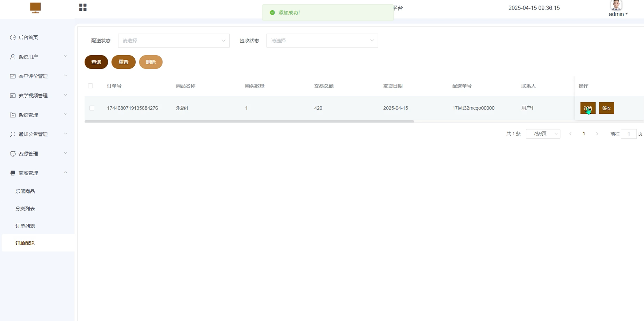Image resolution: width=644 pixels, height=321 pixels.
Task: Click the 商城管理 store icon
Action: pyautogui.click(x=13, y=173)
